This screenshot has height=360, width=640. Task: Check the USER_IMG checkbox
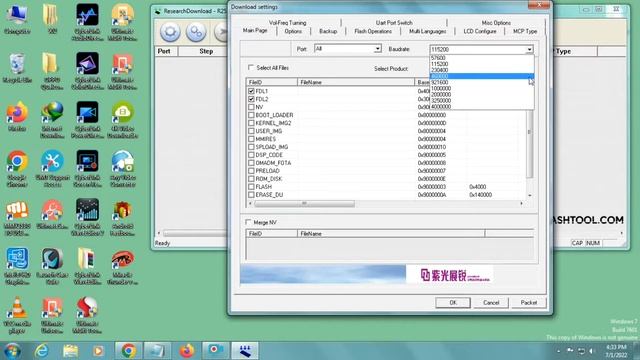251,131
